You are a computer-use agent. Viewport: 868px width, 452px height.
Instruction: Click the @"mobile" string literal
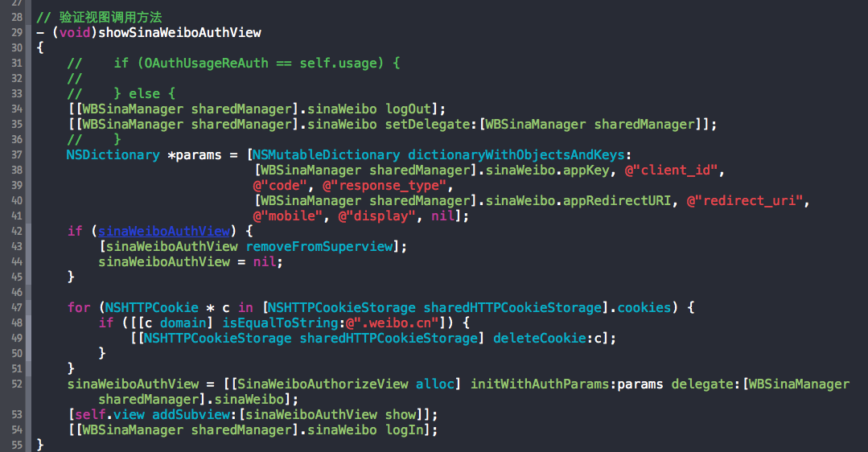pyautogui.click(x=288, y=216)
